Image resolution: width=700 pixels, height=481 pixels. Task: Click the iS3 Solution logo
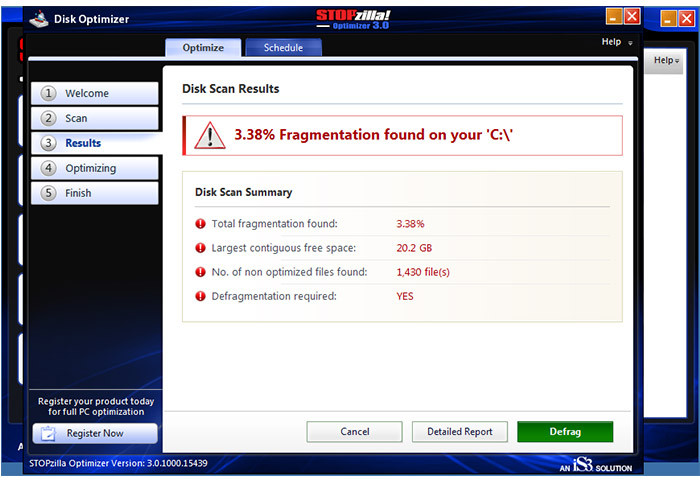[x=596, y=465]
